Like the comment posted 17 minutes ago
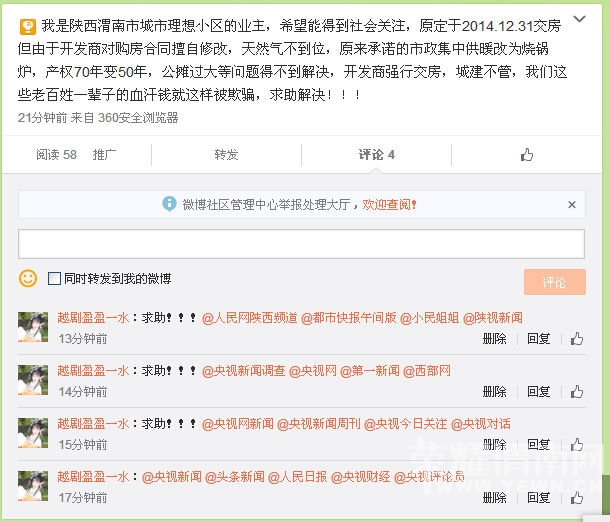 pos(577,498)
